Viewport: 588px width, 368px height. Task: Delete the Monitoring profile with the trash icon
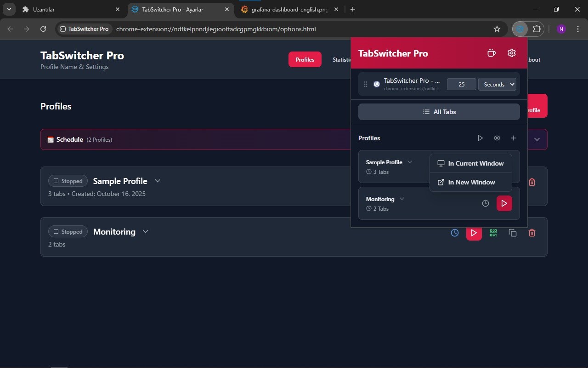(532, 233)
